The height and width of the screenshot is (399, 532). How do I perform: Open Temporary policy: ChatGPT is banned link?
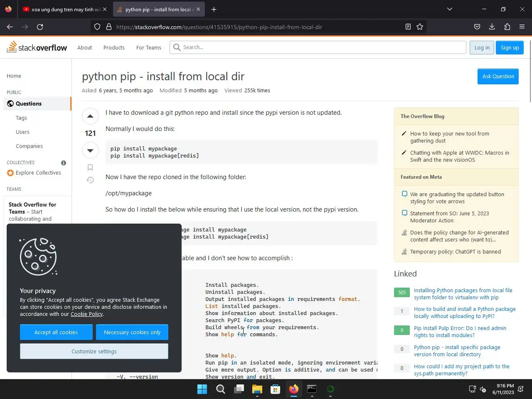456,251
